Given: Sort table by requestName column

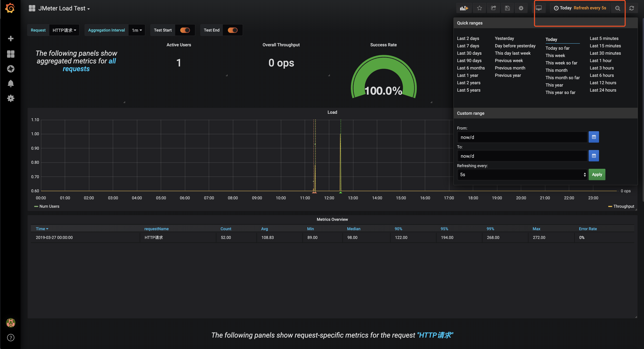Looking at the screenshot, I should tap(156, 229).
